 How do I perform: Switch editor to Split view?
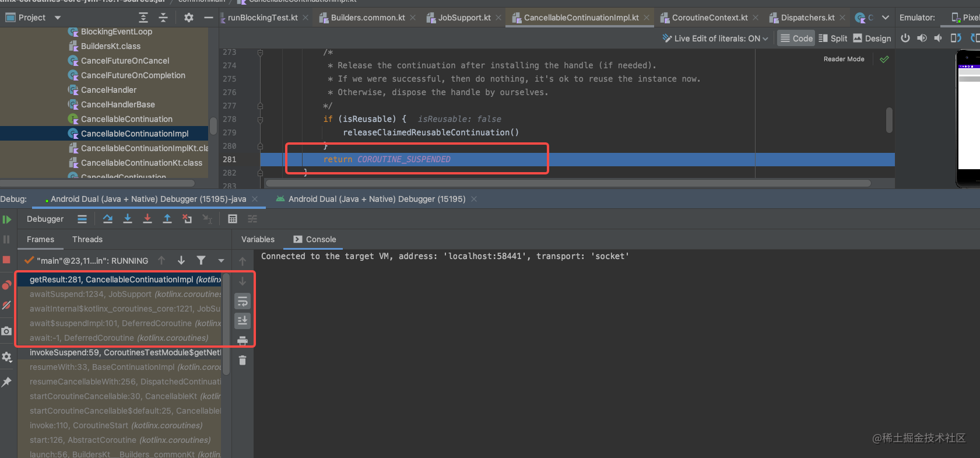click(x=833, y=39)
